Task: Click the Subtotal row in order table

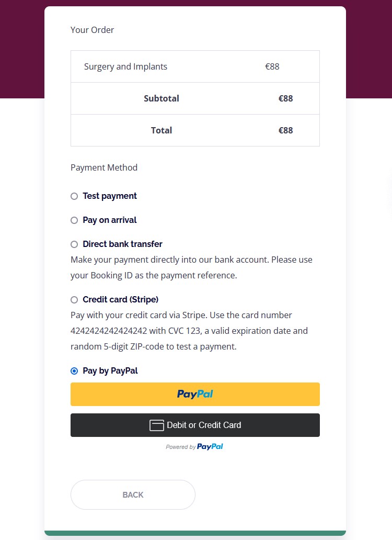Action: [195, 98]
